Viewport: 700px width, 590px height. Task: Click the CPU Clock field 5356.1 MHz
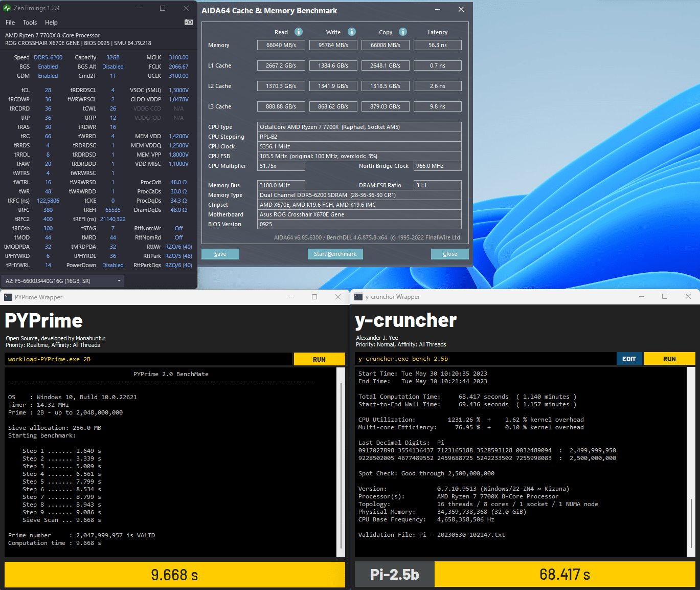tap(359, 146)
